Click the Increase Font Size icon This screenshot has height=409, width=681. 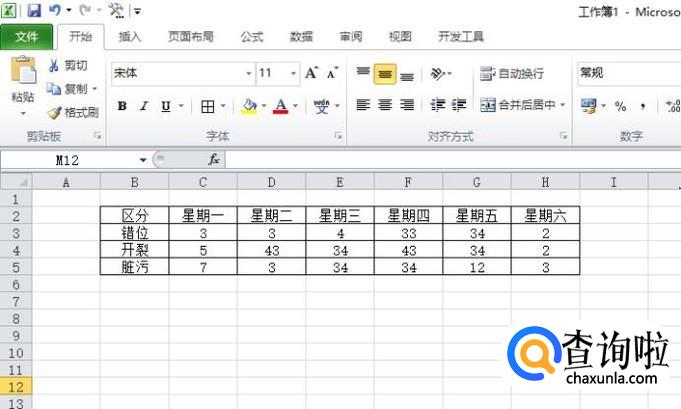(x=311, y=73)
